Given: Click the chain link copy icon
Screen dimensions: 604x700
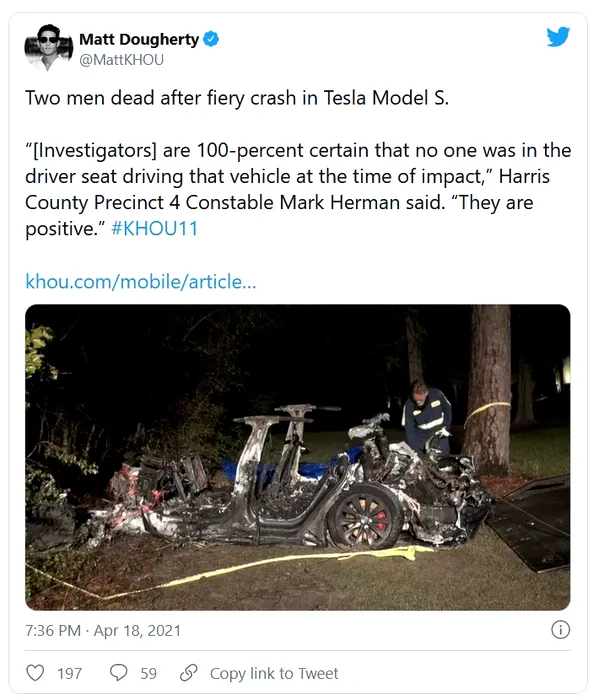Looking at the screenshot, I should [x=188, y=673].
